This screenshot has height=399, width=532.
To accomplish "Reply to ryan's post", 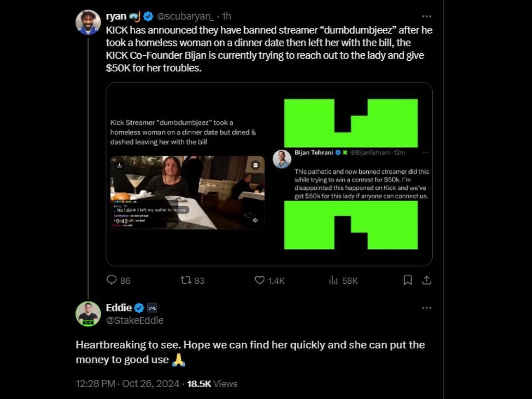I will pos(112,280).
